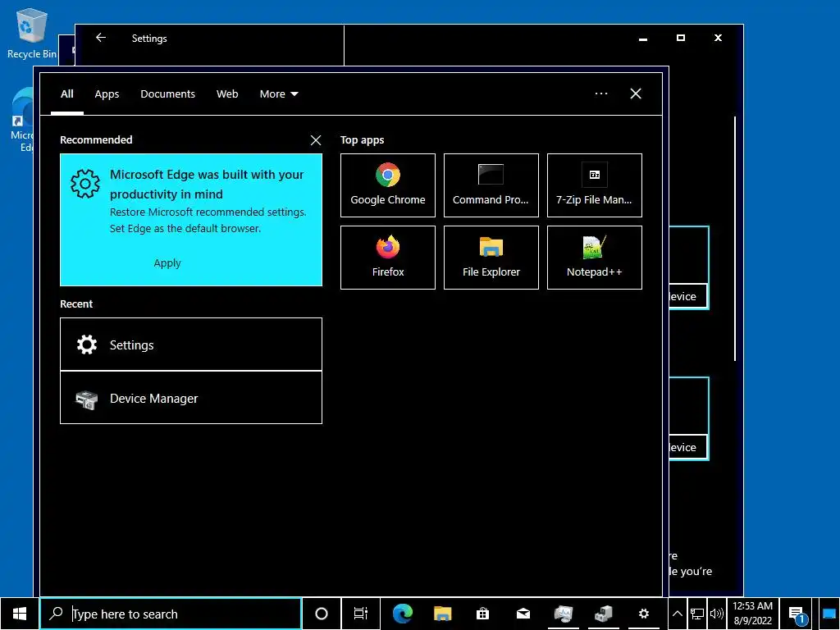Image resolution: width=840 pixels, height=630 pixels.
Task: Launch Firefox from Top apps
Action: 387,257
